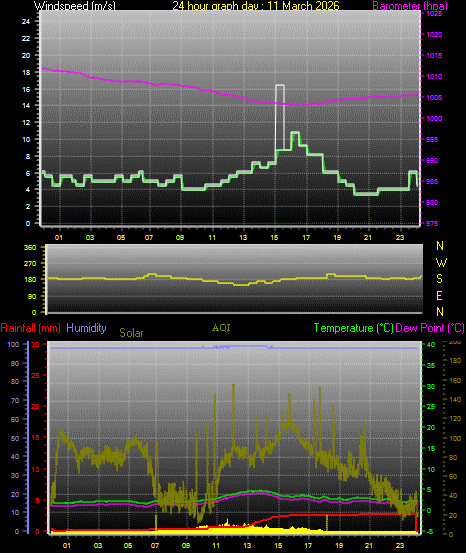
Task: Click the red "Rainfall (mm)" legend label
Action: (31, 328)
